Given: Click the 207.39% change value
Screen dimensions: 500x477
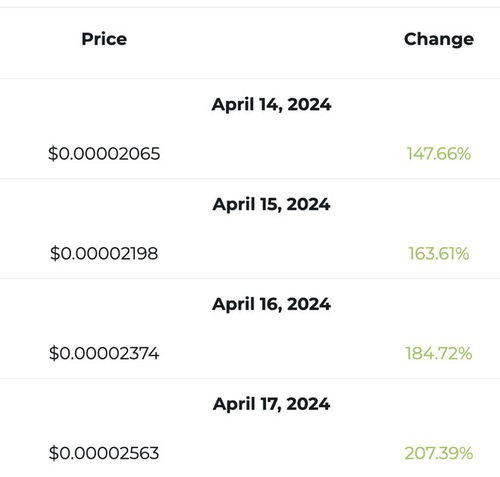Looking at the screenshot, I should point(439,453).
